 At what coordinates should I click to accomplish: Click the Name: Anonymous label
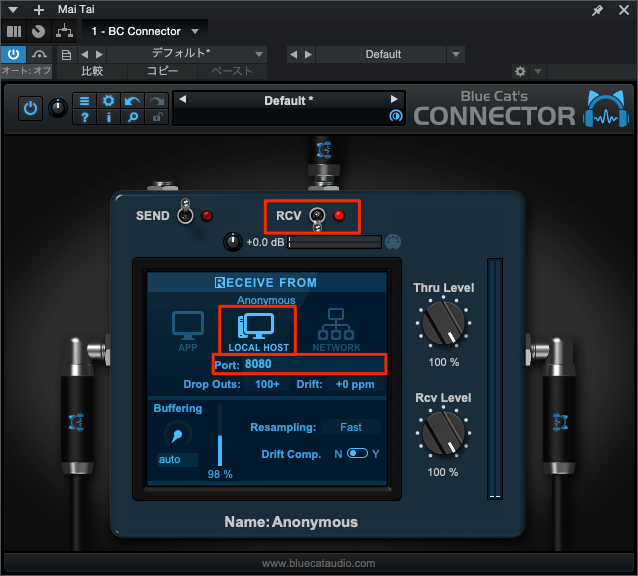click(x=291, y=522)
